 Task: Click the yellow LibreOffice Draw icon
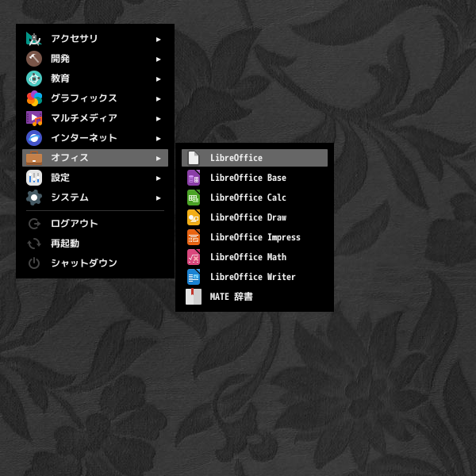tap(194, 217)
